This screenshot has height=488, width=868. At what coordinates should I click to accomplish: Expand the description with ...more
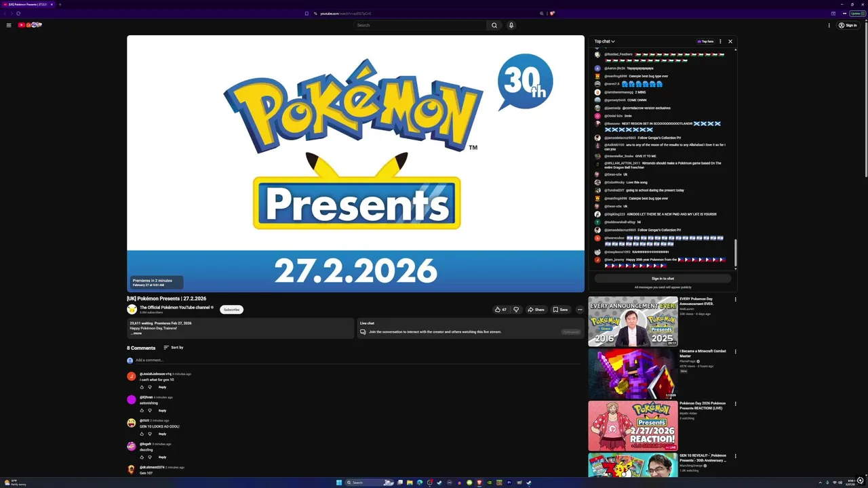click(x=136, y=333)
